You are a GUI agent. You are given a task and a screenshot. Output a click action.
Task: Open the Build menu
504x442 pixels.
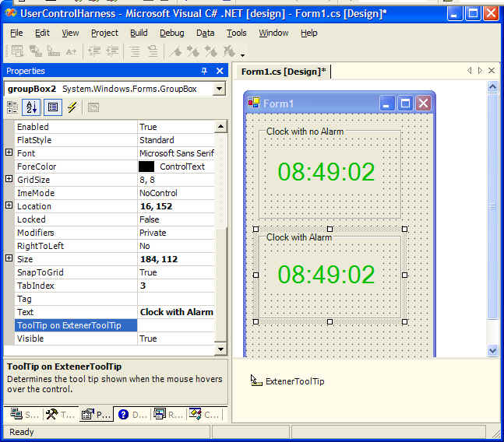point(139,33)
